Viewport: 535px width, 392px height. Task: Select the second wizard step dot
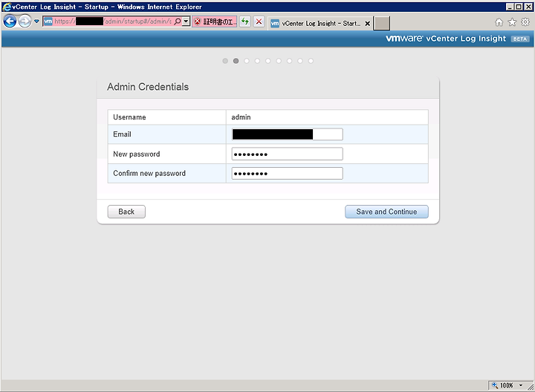(x=236, y=61)
